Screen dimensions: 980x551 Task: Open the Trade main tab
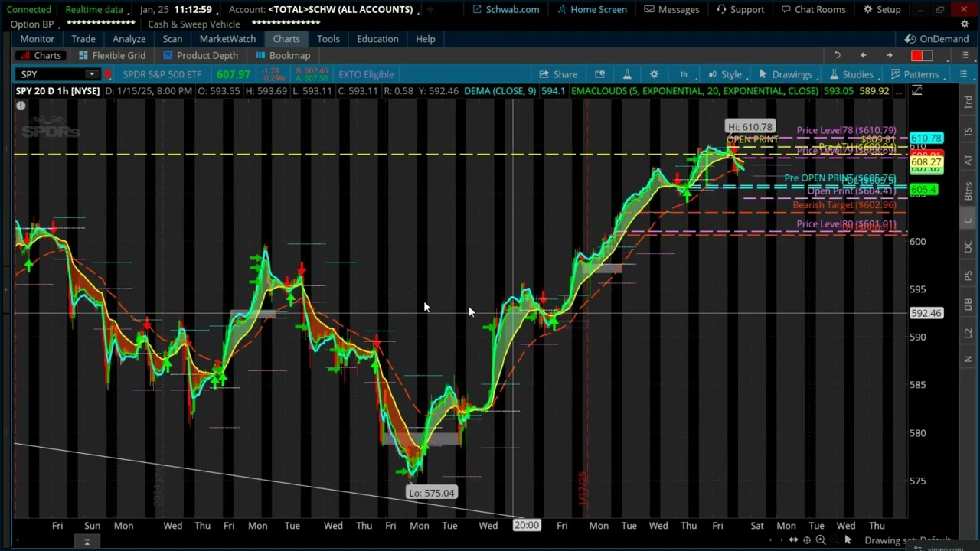click(x=83, y=39)
